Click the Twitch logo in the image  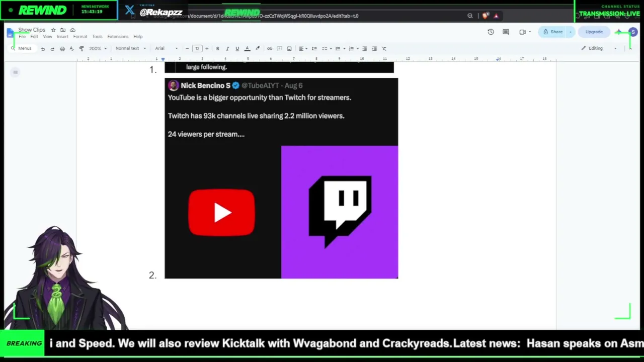[x=340, y=212]
